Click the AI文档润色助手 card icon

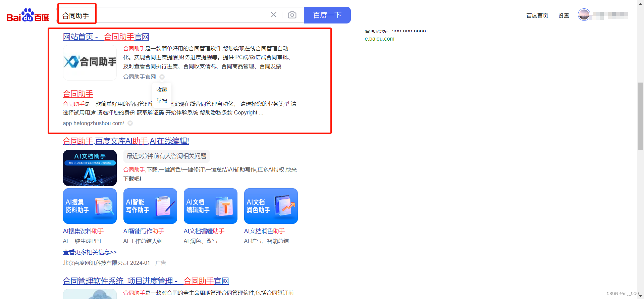click(x=271, y=206)
